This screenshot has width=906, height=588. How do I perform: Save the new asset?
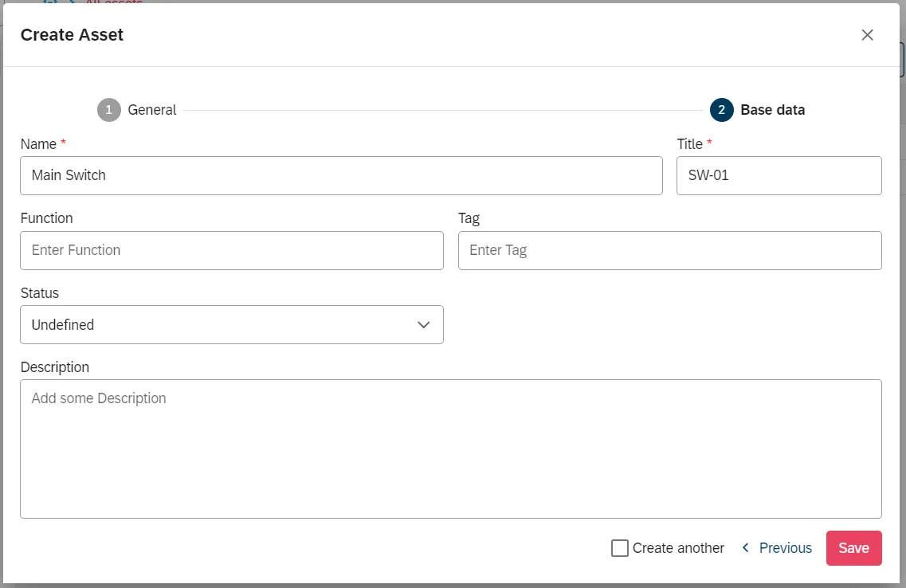(x=853, y=548)
